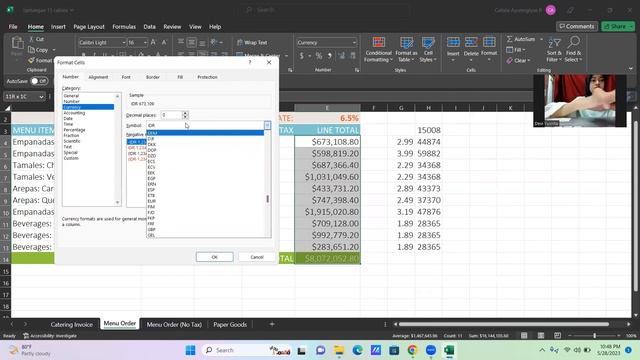The image size is (640, 360).
Task: Toggle the AutoSave switch
Action: tap(39, 81)
